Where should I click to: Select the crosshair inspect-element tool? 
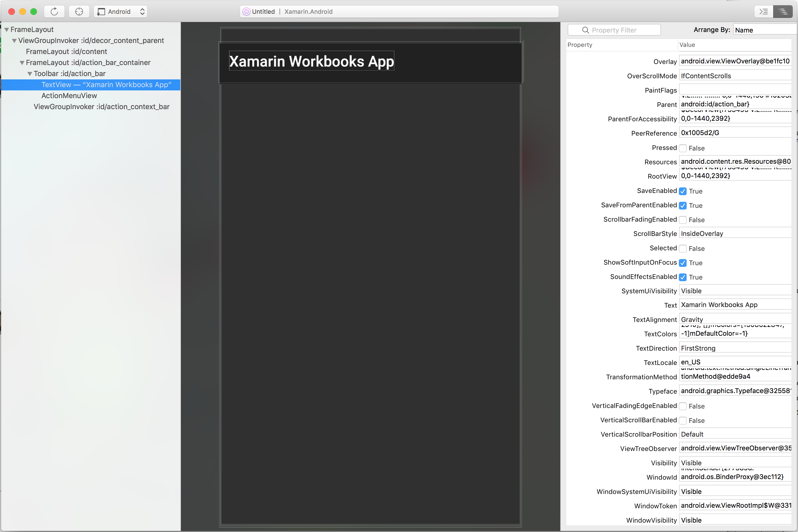coord(79,11)
